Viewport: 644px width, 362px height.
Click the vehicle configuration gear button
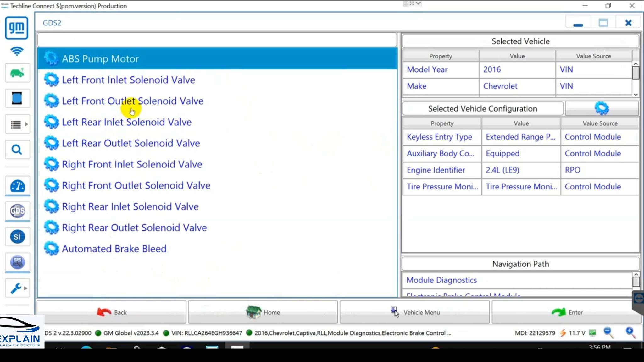602,108
